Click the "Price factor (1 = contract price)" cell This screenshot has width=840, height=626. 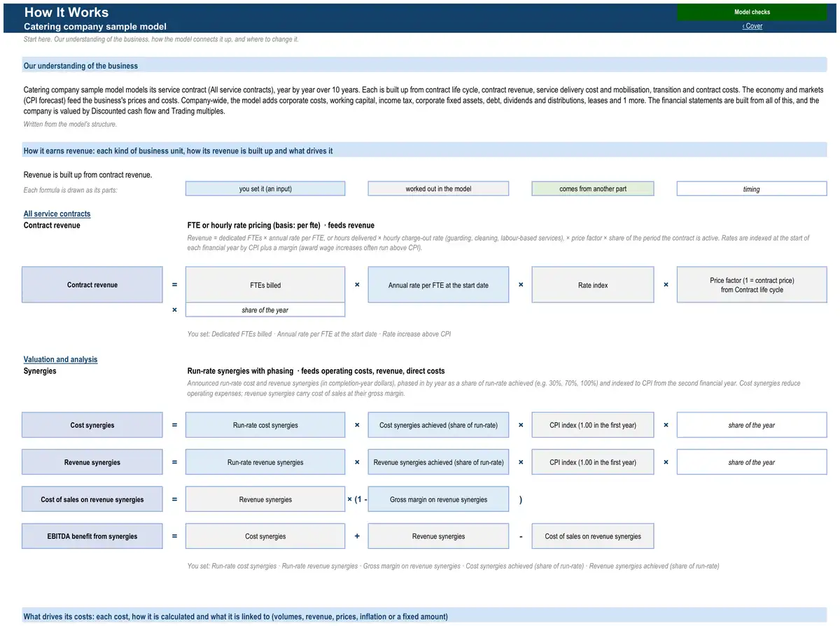pyautogui.click(x=752, y=285)
